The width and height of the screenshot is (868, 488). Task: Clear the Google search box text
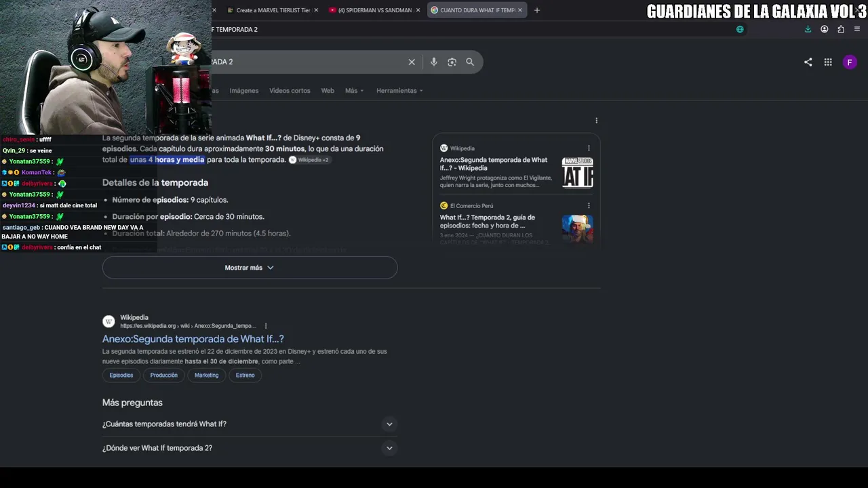[412, 62]
